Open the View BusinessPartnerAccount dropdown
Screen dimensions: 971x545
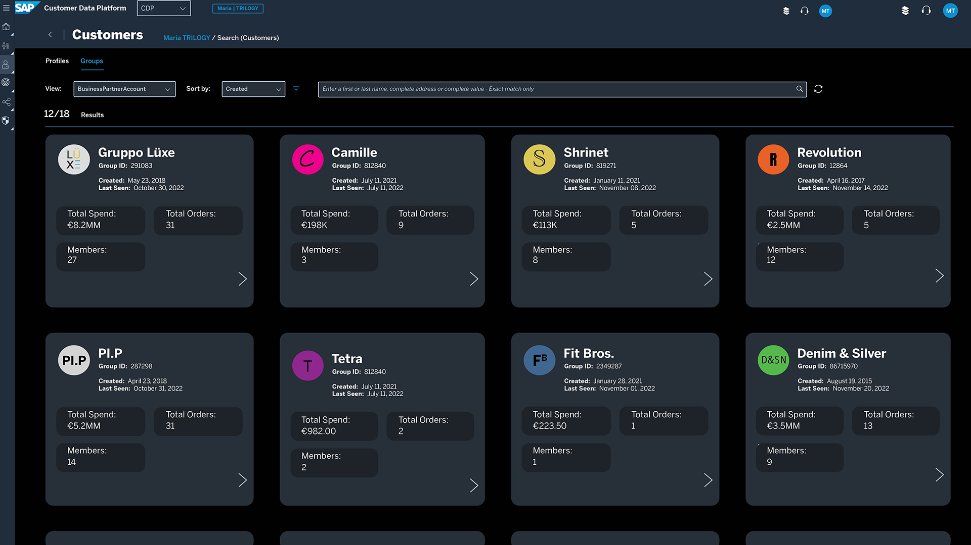click(x=125, y=89)
